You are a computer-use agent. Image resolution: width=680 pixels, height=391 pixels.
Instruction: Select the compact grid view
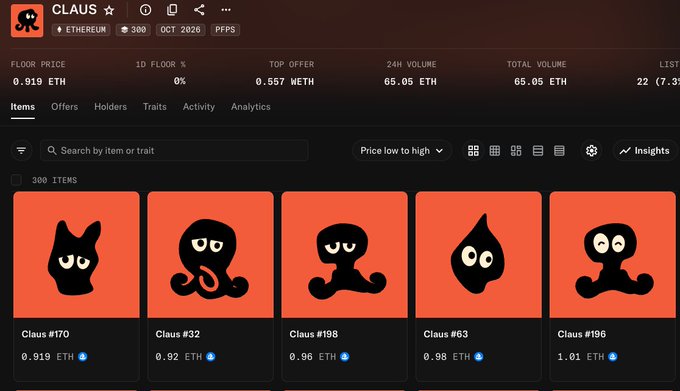point(495,150)
